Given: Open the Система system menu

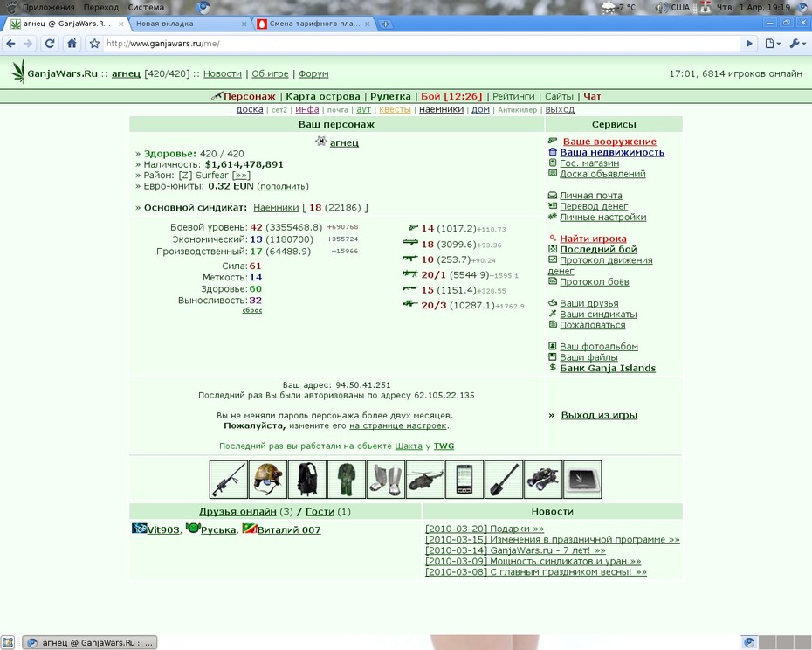Looking at the screenshot, I should [x=146, y=7].
